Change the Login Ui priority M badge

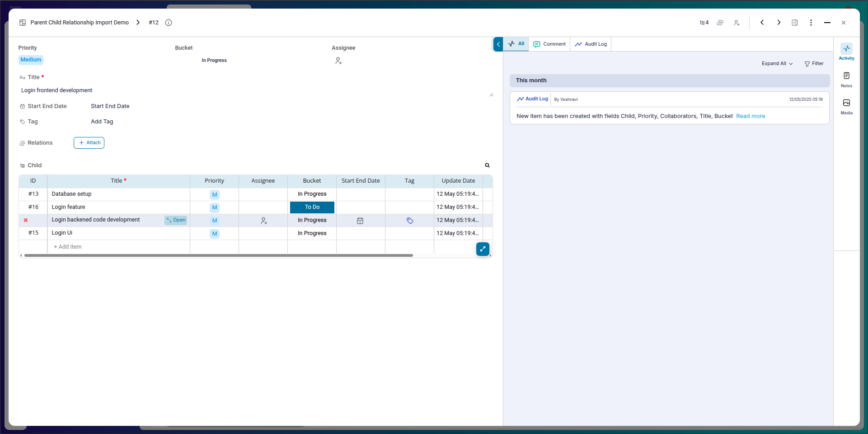coord(215,234)
